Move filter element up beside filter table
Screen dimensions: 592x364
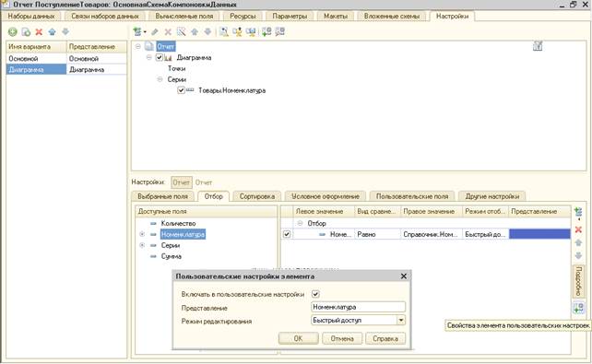click(578, 242)
